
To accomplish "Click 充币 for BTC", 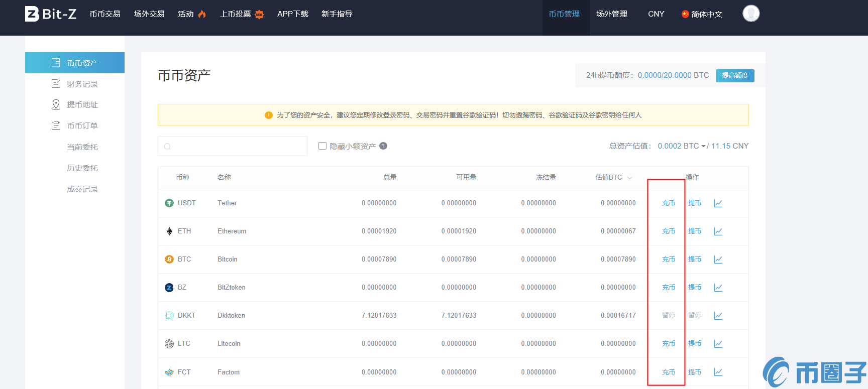I will coord(669,260).
